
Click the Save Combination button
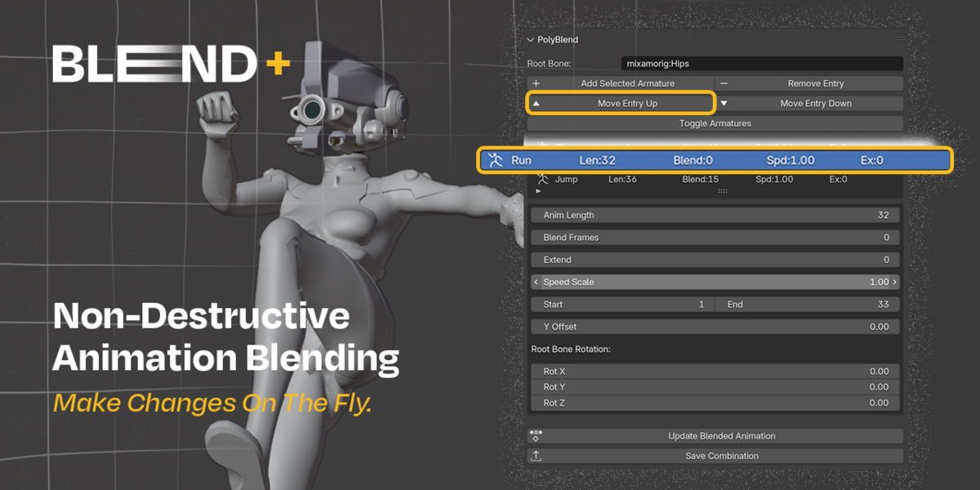click(715, 456)
